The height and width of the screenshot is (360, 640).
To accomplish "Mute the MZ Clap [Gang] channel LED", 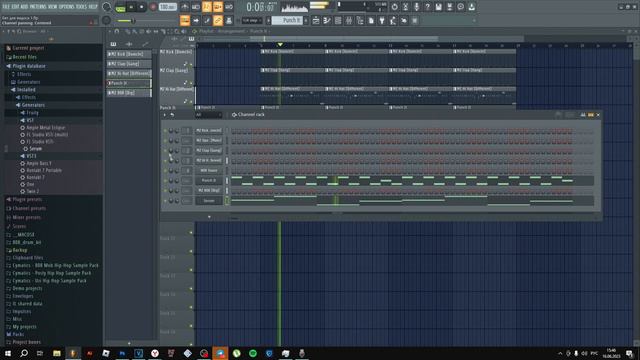I will (165, 151).
